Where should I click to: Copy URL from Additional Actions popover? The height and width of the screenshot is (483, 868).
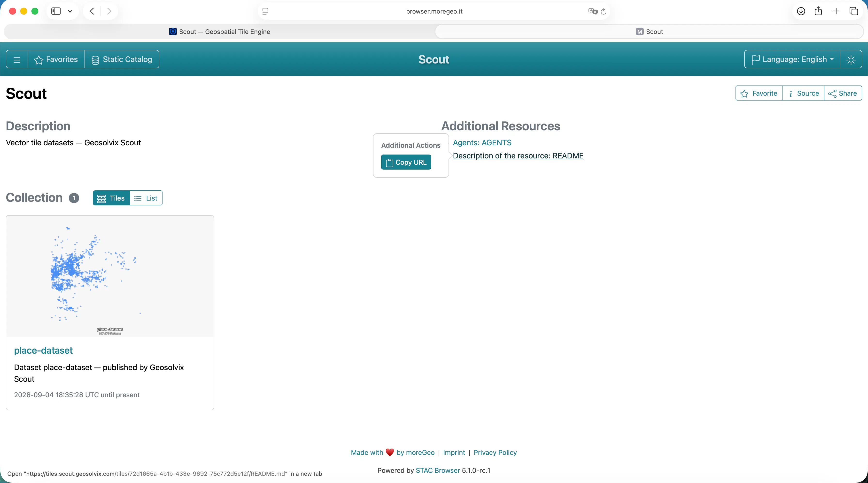pyautogui.click(x=406, y=162)
